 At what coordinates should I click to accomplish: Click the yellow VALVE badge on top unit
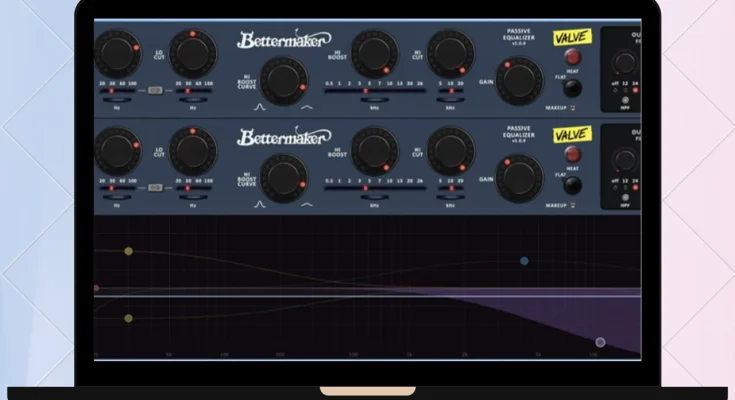pos(571,38)
